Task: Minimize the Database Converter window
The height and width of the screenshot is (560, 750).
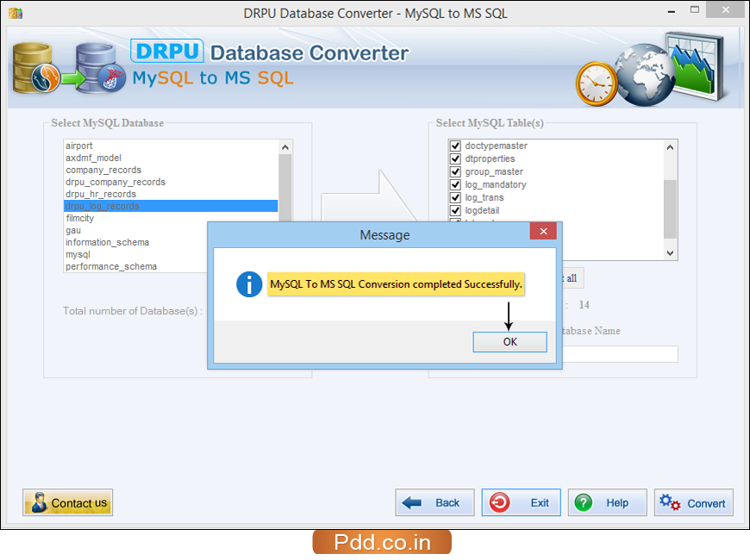Action: click(x=672, y=11)
